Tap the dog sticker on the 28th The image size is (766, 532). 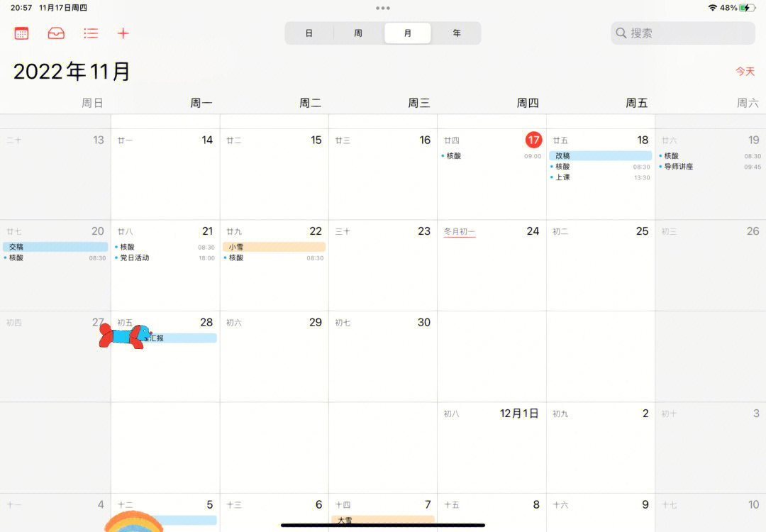[x=125, y=336]
